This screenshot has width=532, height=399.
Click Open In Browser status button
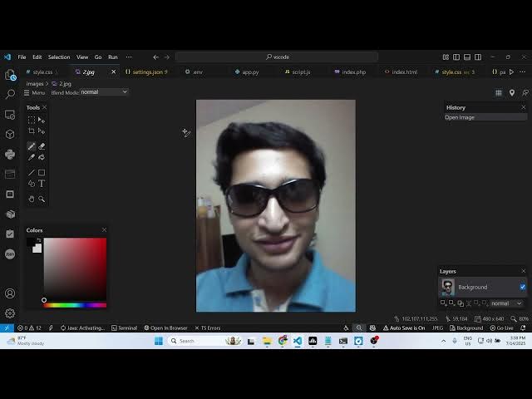165,328
